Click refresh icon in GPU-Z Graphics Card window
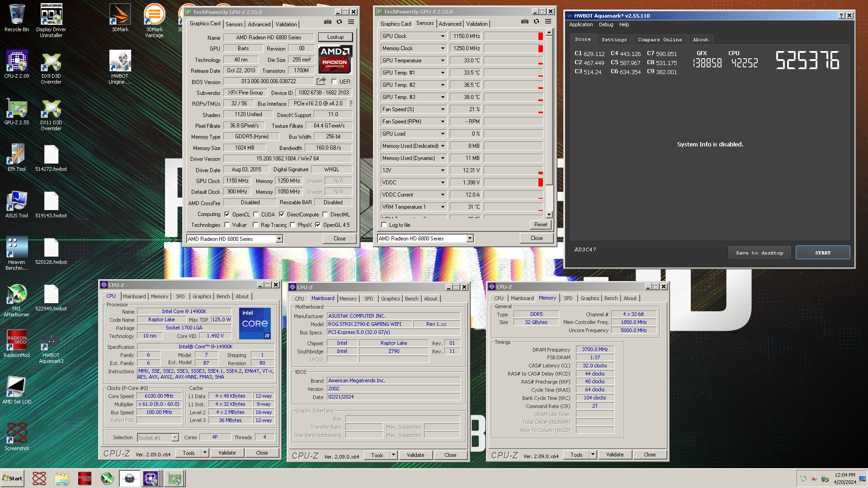This screenshot has height=488, width=868. pyautogui.click(x=339, y=22)
